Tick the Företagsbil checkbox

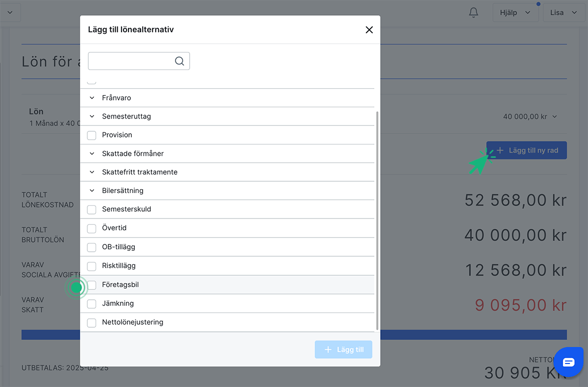click(x=92, y=285)
